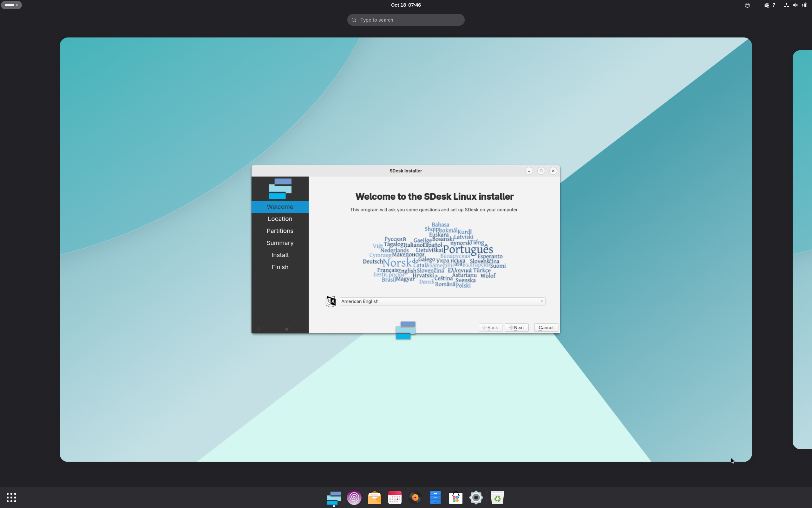
Task: Click the language translation icon
Action: (331, 301)
